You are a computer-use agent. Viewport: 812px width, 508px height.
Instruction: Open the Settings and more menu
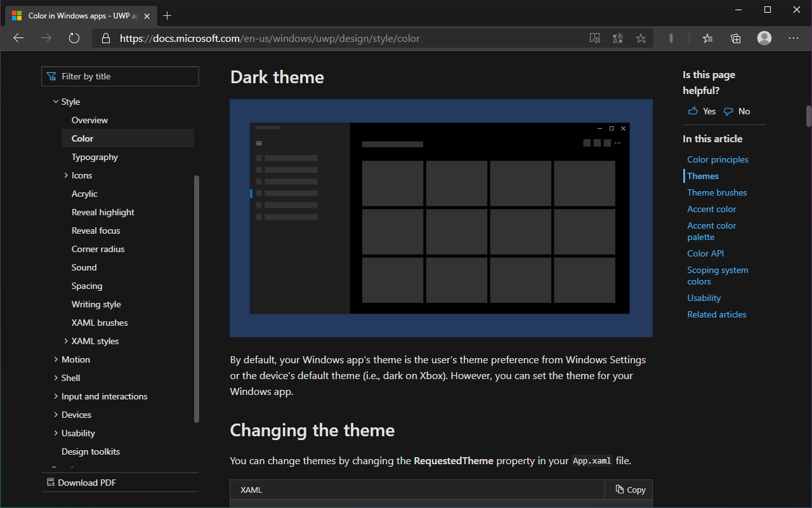point(794,38)
